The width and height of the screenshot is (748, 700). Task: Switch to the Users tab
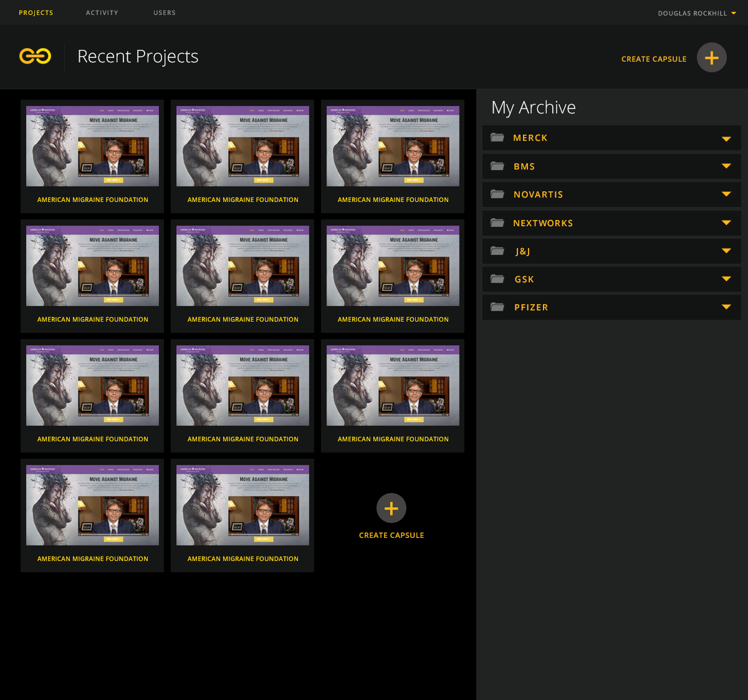pos(165,12)
